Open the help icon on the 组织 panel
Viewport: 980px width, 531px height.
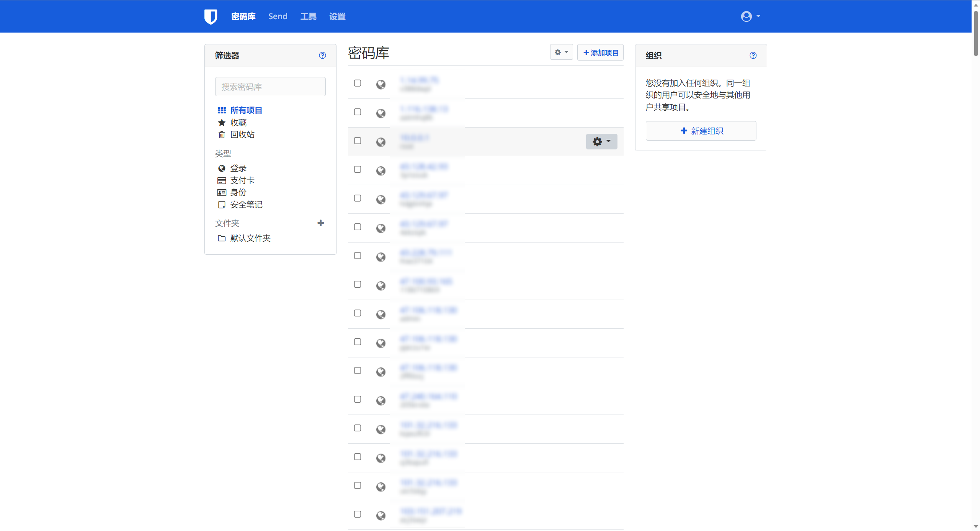click(753, 55)
